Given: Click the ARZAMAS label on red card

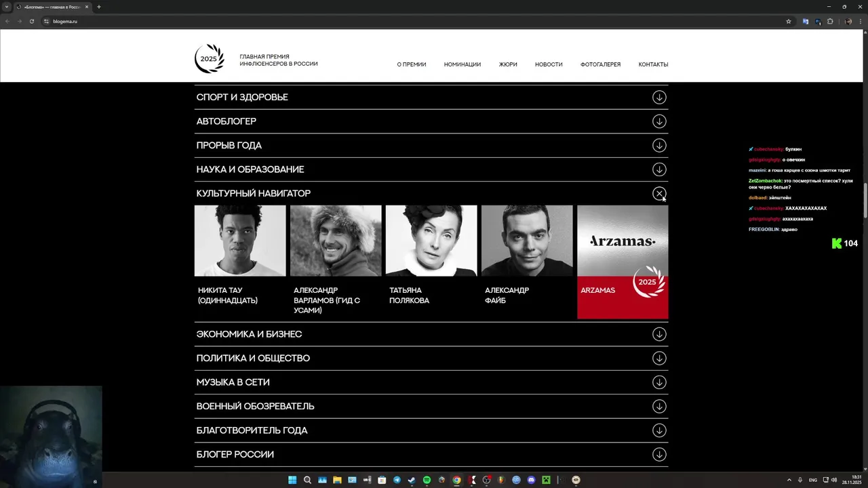Looking at the screenshot, I should 597,290.
